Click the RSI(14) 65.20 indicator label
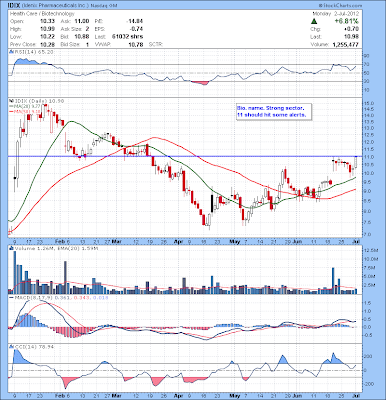Viewport: 386px width, 400px height. click(x=34, y=52)
